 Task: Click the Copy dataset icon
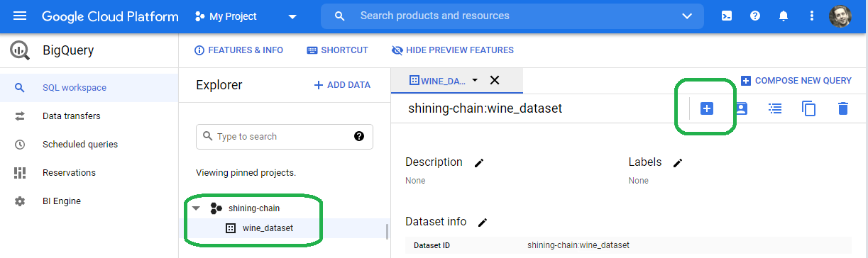[808, 108]
